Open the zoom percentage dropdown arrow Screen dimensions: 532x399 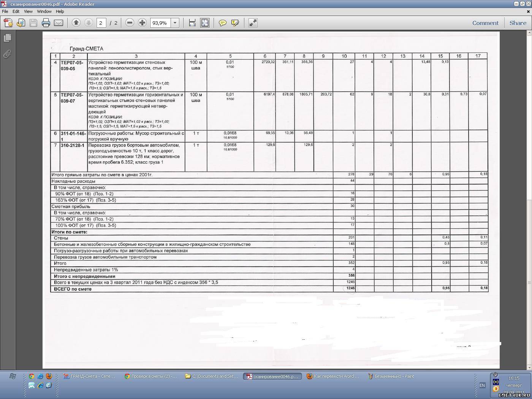(x=175, y=23)
